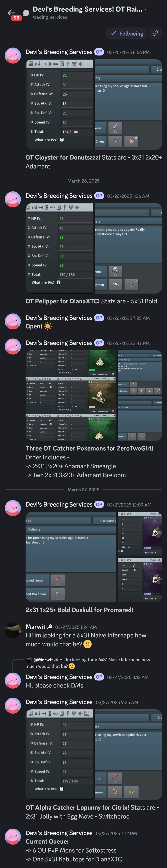Image resolution: width=167 pixels, height=868 pixels.
Task: View the ZeroTwoGirl three-Pokemon image
Action: point(94,395)
